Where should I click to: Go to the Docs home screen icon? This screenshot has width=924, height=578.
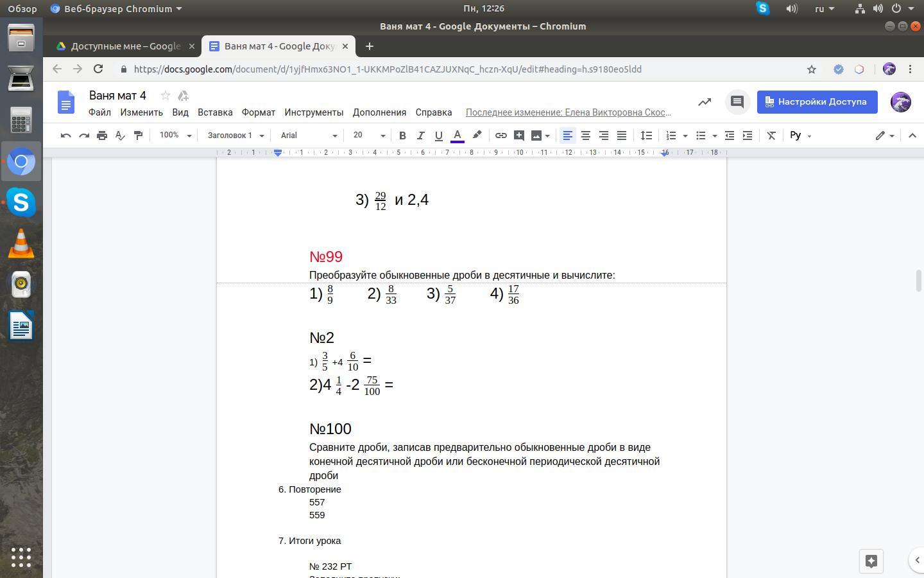pyautogui.click(x=66, y=102)
